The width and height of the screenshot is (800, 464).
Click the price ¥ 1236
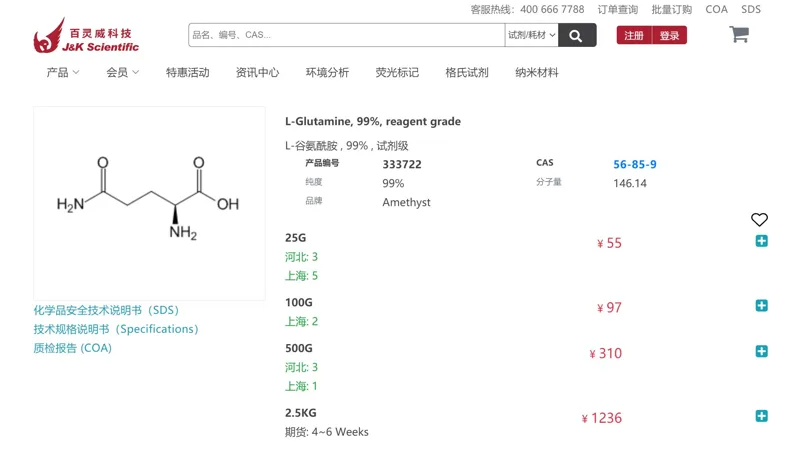tap(602, 418)
